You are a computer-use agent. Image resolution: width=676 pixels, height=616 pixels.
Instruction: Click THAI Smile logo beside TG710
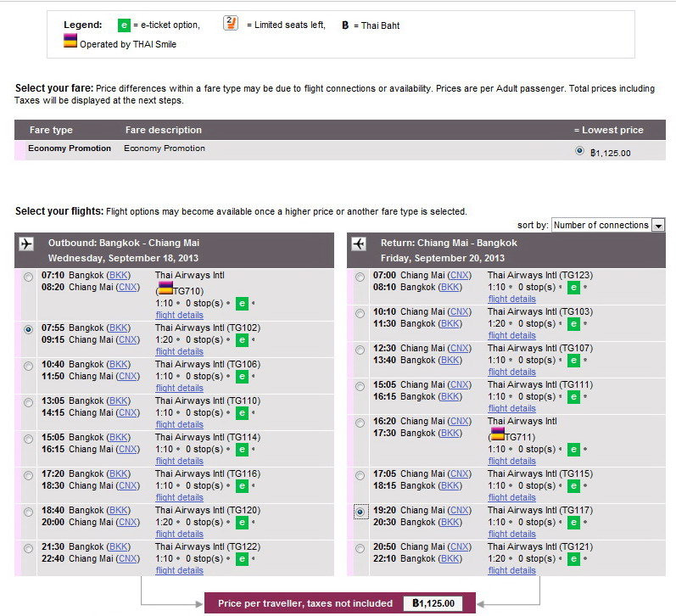coord(165,288)
